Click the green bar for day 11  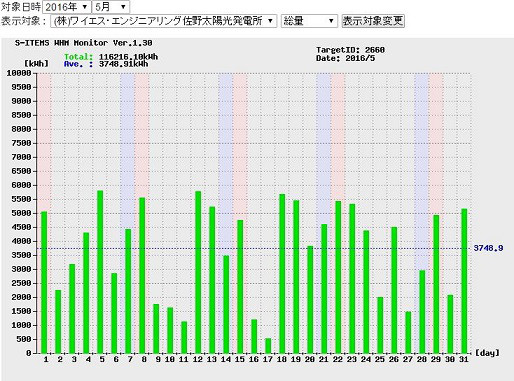tap(184, 337)
